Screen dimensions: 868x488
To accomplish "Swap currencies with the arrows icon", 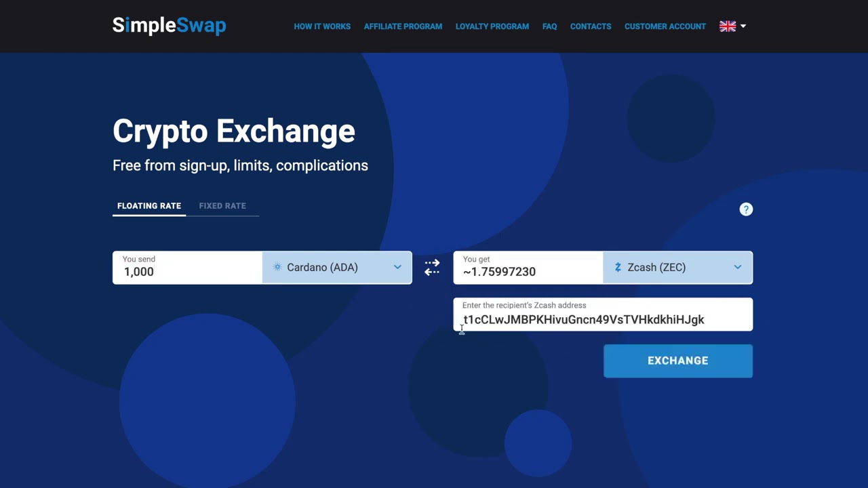I will [x=432, y=268].
